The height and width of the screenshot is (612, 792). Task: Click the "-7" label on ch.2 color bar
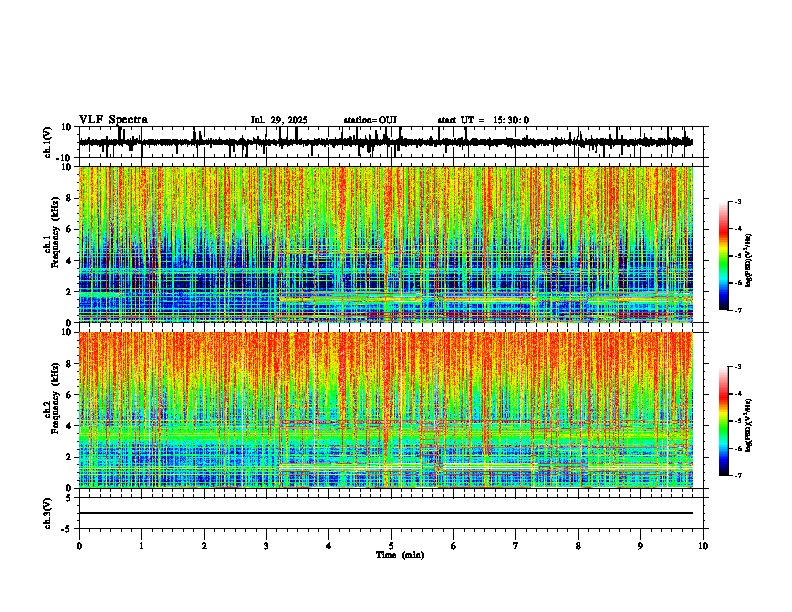[737, 475]
